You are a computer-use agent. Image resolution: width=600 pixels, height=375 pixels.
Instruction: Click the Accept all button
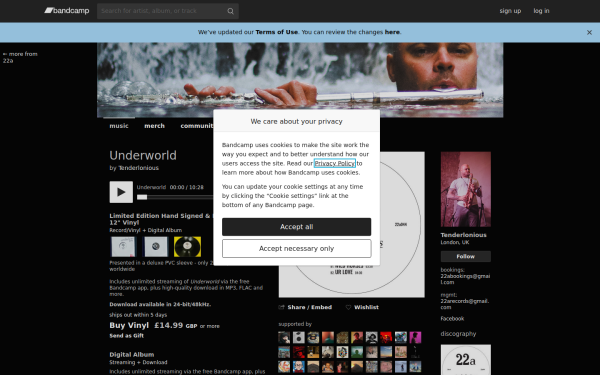tap(296, 227)
